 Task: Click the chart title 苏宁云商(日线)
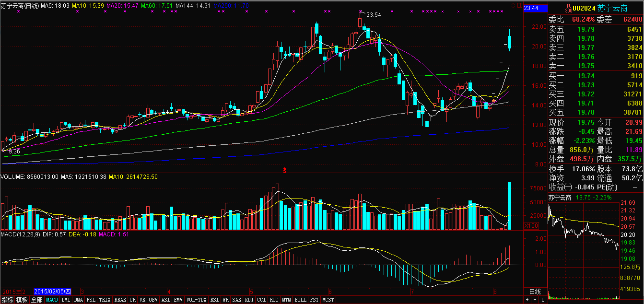pyautogui.click(x=20, y=5)
